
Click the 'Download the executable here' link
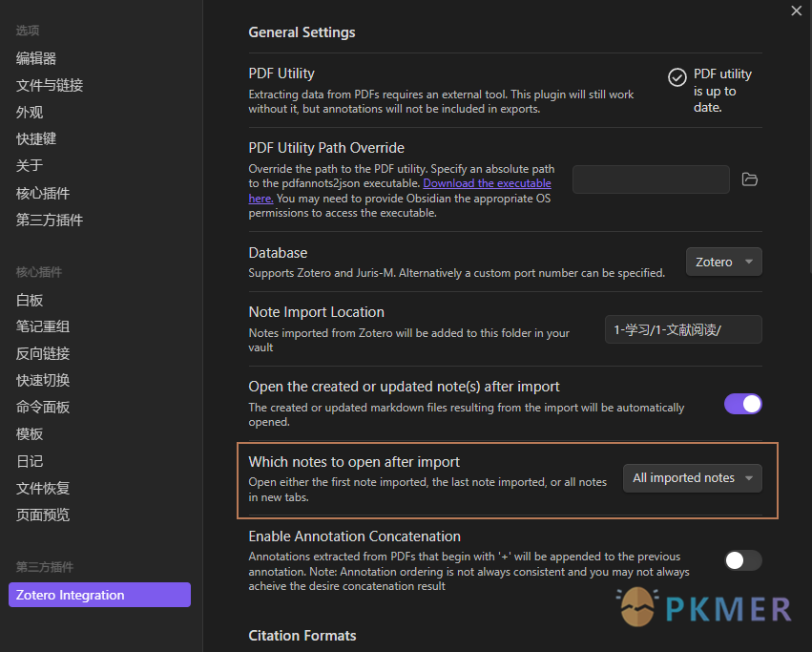[487, 183]
